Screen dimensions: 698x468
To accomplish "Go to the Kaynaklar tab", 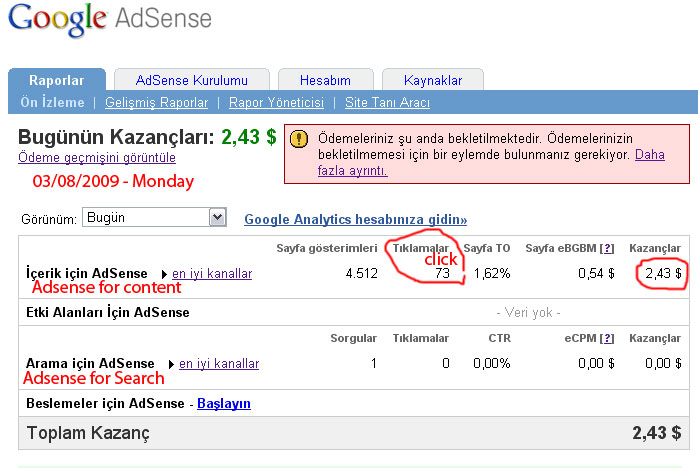I will (433, 80).
